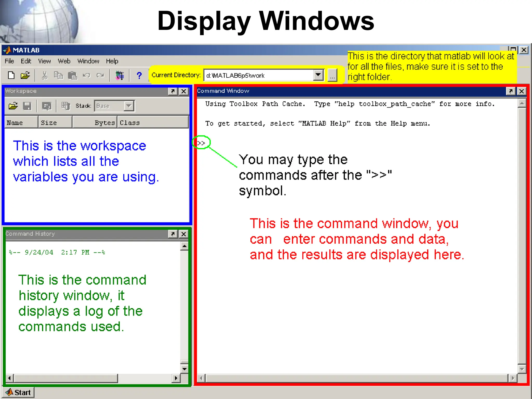The width and height of the screenshot is (532, 399).
Task: Click the Paste clipboard icon
Action: (72, 76)
